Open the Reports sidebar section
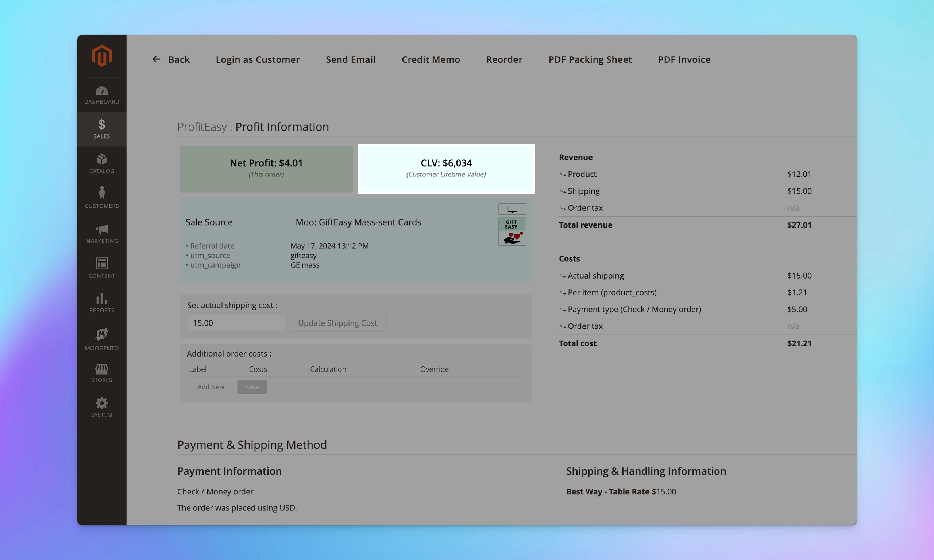 click(101, 303)
